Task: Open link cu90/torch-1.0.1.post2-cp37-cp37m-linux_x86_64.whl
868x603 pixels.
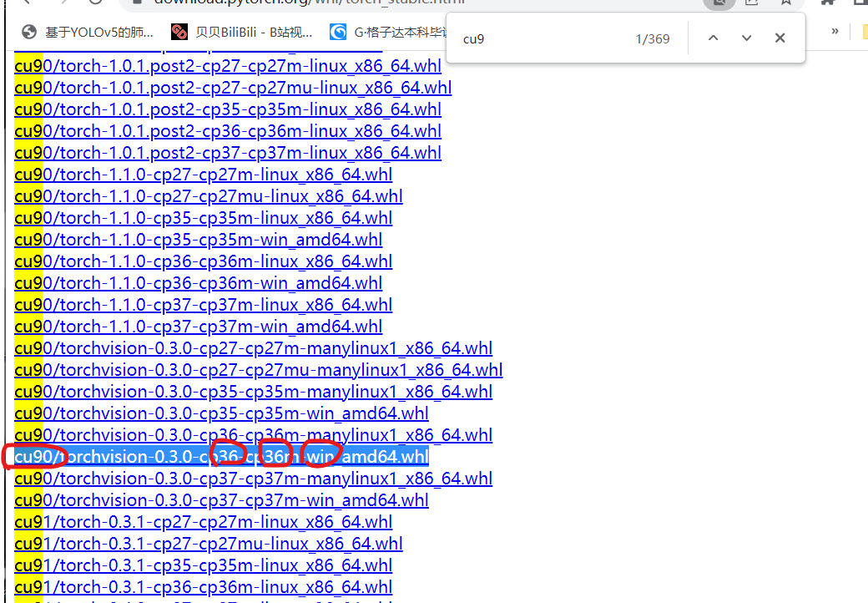Action: click(x=228, y=152)
